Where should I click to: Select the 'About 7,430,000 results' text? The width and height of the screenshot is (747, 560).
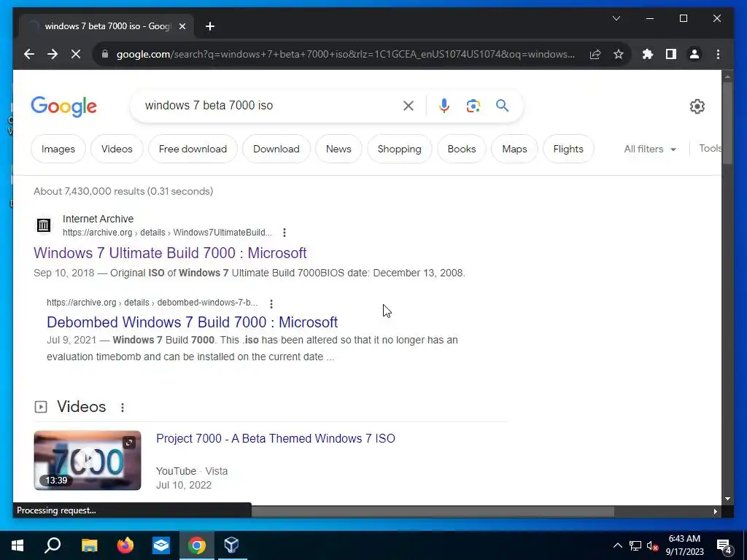[x=123, y=192]
